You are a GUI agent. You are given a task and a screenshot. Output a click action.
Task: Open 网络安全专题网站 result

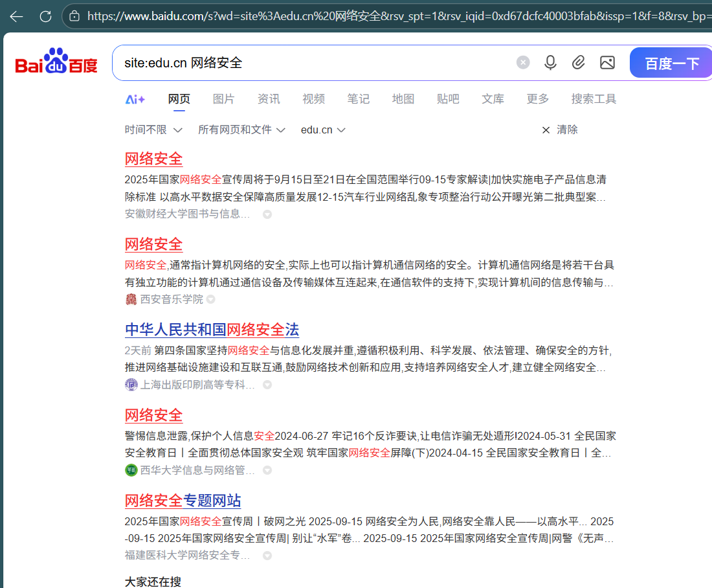click(183, 501)
